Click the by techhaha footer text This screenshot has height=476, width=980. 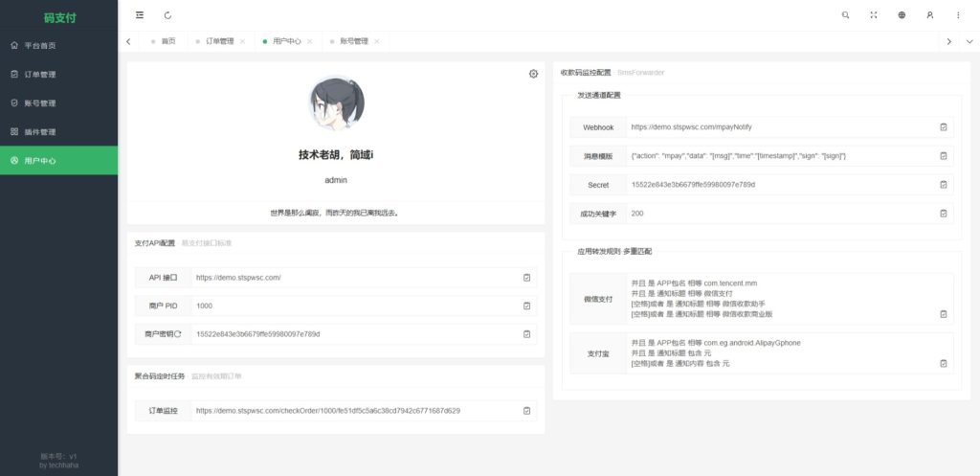(58, 465)
